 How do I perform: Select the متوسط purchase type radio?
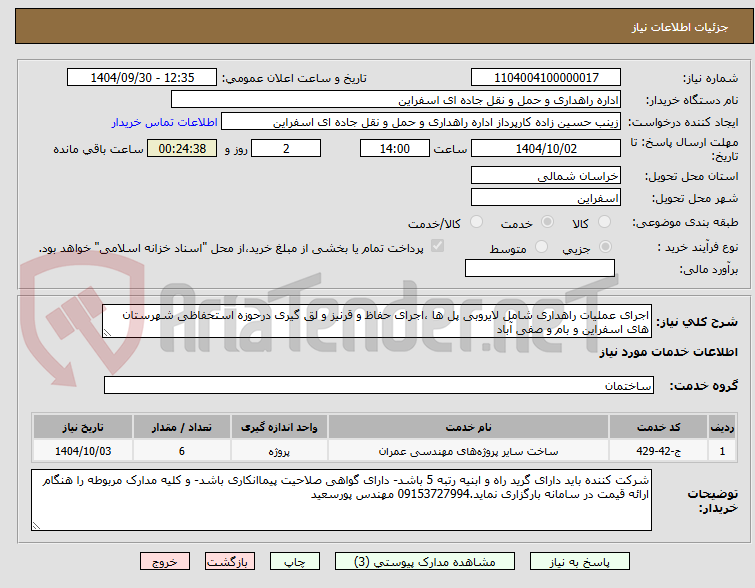click(x=542, y=247)
